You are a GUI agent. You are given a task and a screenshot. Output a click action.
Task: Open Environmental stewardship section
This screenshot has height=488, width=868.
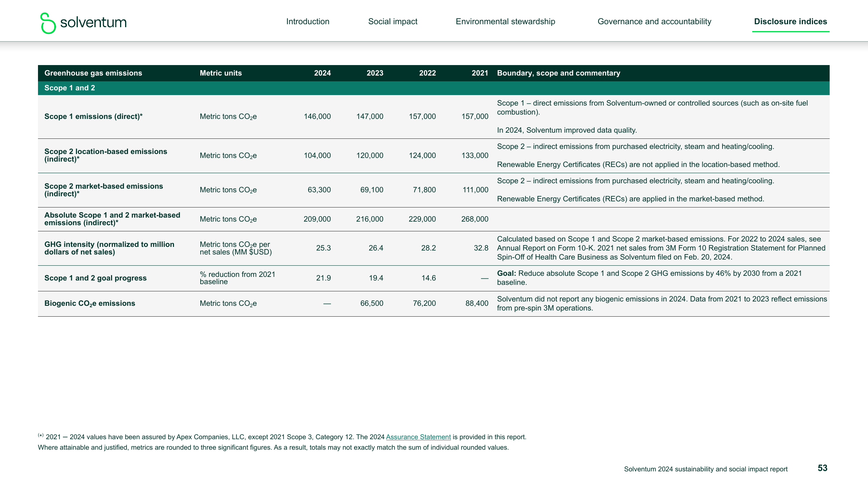(505, 22)
